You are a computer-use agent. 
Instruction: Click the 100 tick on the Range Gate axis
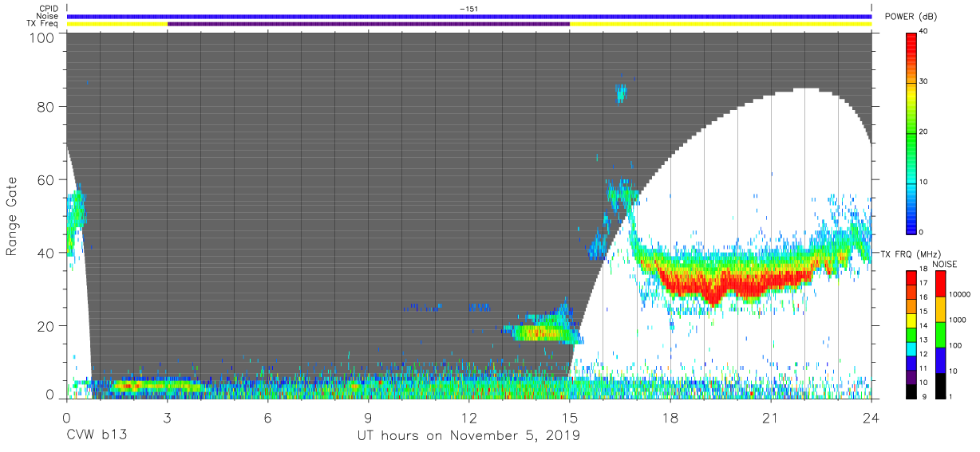42,37
